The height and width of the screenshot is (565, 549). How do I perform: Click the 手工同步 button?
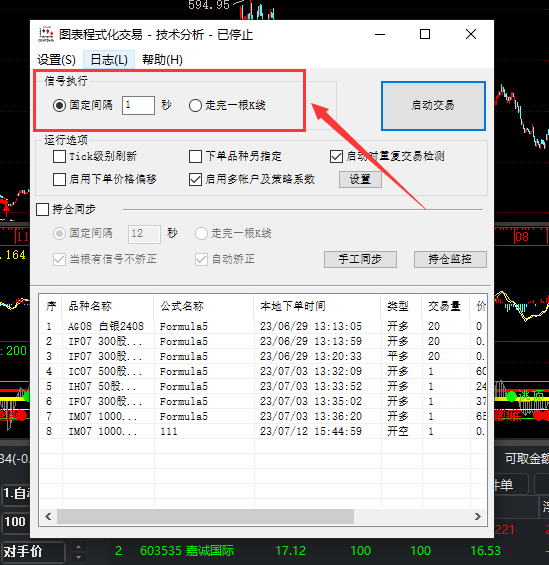(x=360, y=259)
